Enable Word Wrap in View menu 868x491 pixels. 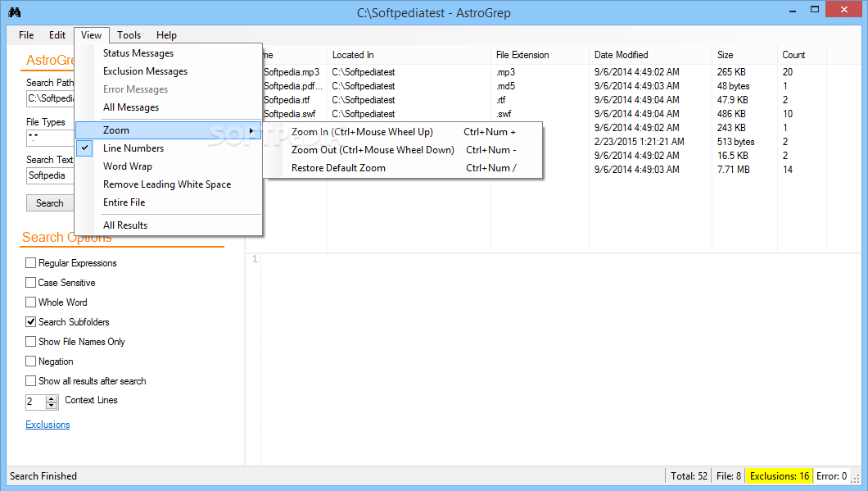pos(169,166)
